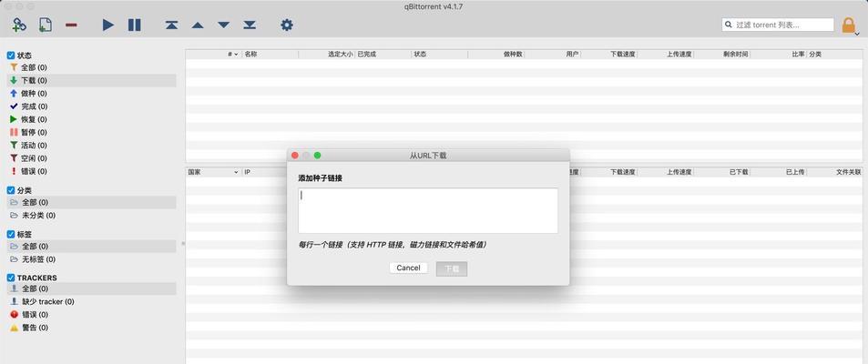Image resolution: width=868 pixels, height=364 pixels.
Task: Click the move down in queue arrow
Action: click(x=224, y=25)
